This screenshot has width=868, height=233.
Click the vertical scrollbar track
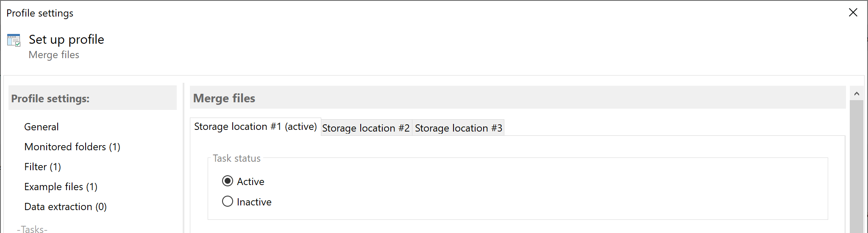pos(857,170)
